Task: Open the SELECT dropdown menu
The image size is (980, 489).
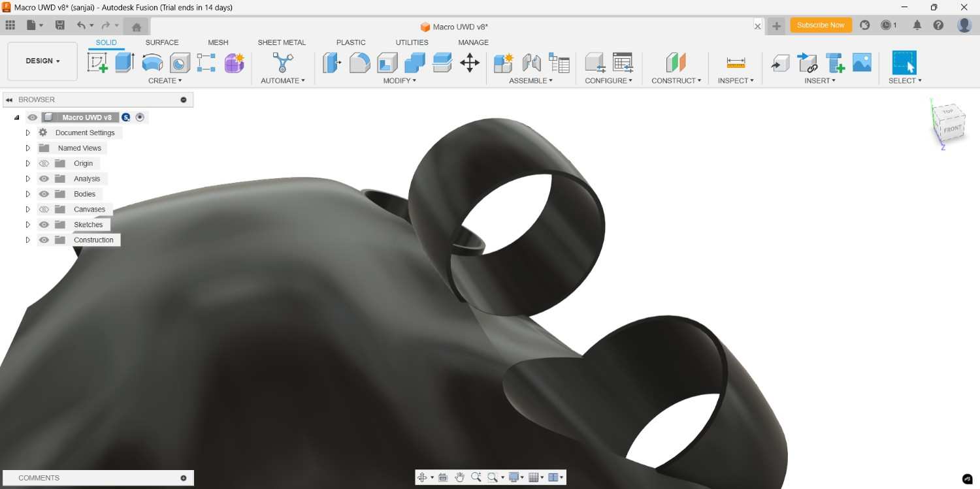Action: (x=905, y=81)
